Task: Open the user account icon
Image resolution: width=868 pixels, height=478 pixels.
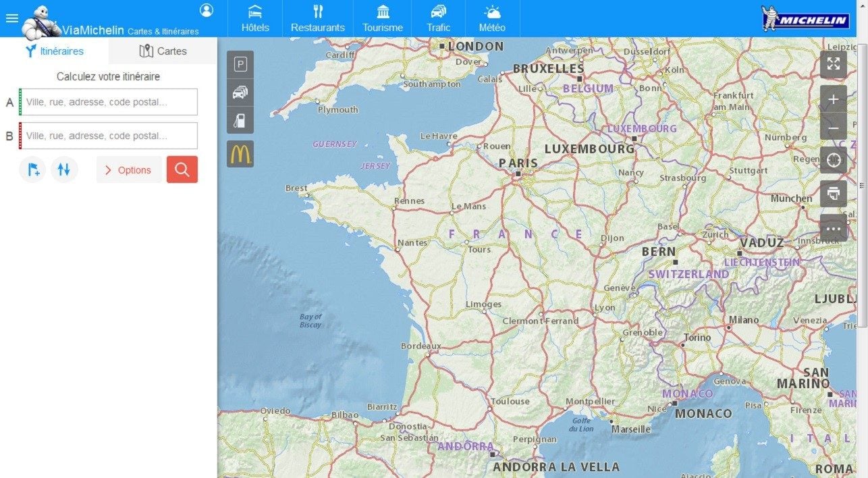Action: pos(207,10)
